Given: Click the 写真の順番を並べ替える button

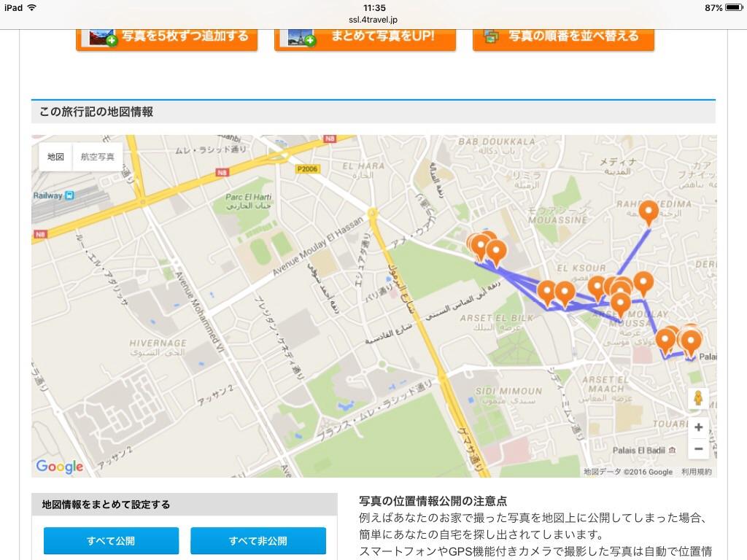Looking at the screenshot, I should click(x=563, y=36).
